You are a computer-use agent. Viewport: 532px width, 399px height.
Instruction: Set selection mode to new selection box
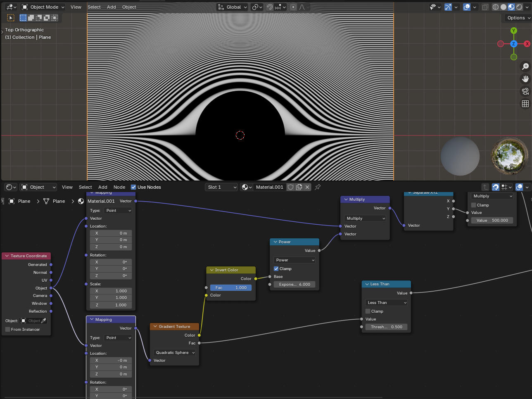23,18
